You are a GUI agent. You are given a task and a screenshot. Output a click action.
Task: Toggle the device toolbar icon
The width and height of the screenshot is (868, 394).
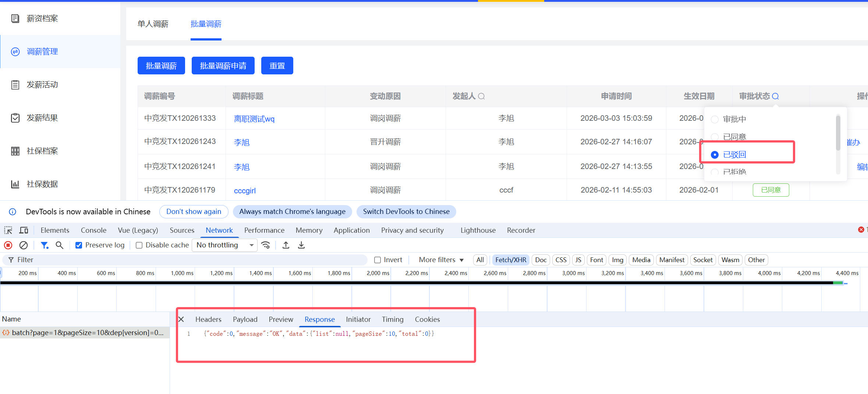(x=24, y=231)
